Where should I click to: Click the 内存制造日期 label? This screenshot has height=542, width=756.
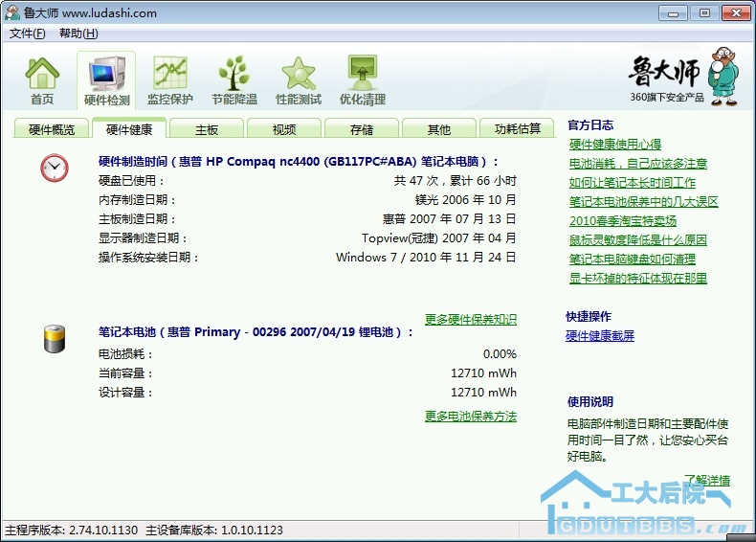click(137, 199)
